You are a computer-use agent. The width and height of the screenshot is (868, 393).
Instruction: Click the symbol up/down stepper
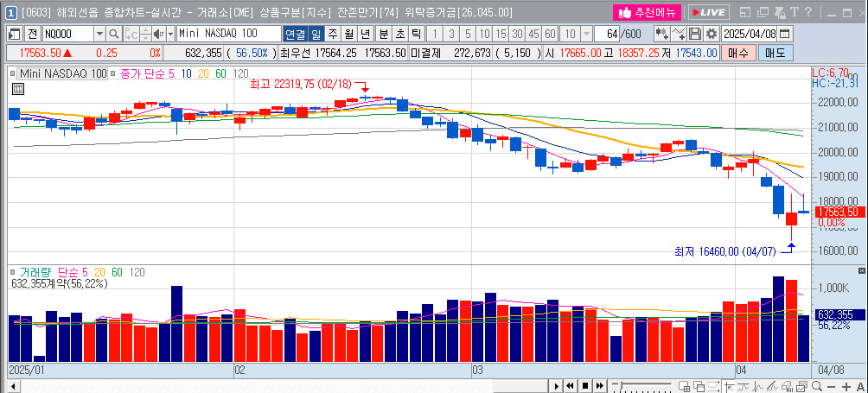[145, 34]
